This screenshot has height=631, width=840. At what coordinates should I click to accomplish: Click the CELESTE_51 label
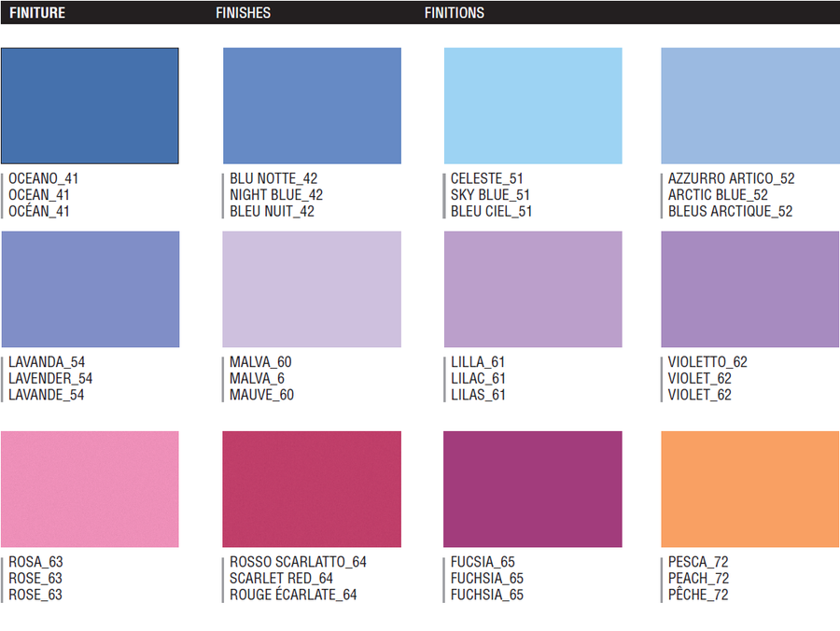[x=487, y=178]
